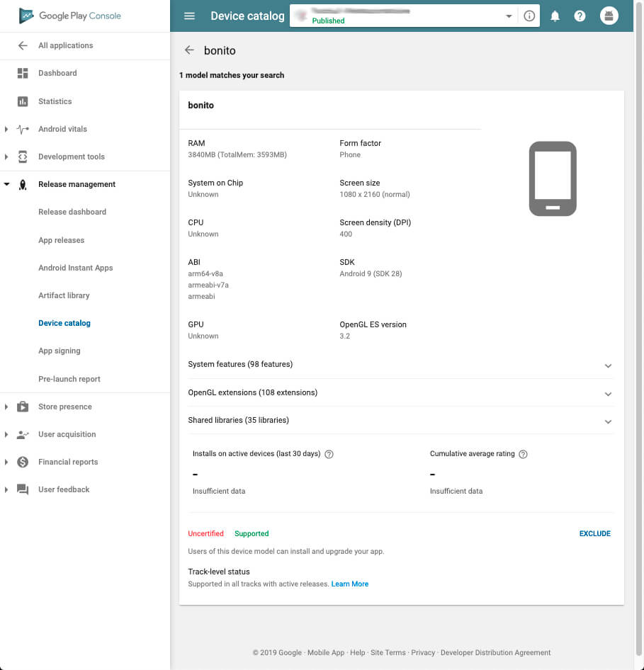Screen dimensions: 644x670
Task: Click the back arrow next to bonito
Action: click(189, 50)
